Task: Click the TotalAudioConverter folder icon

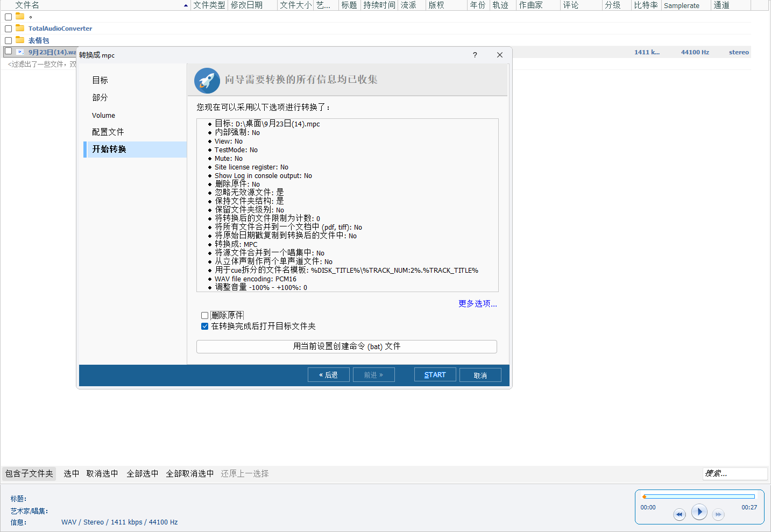Action: [20, 28]
